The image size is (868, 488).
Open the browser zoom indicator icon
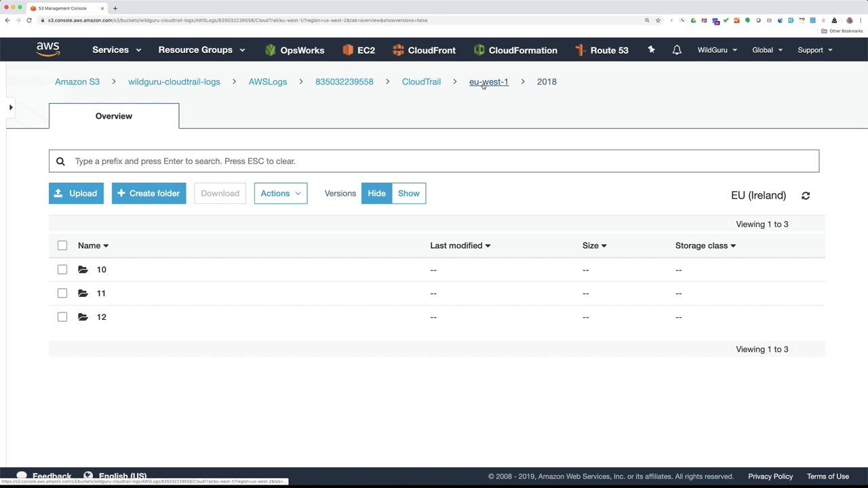coord(647,20)
